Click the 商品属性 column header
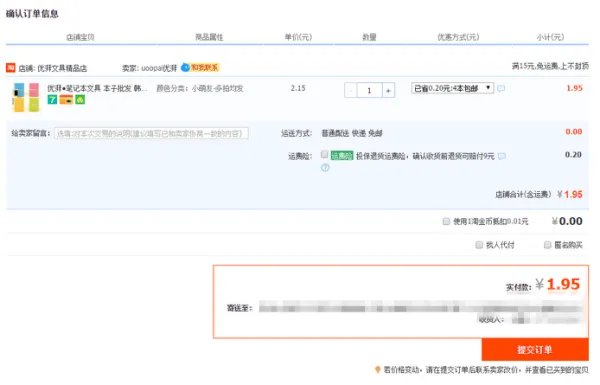The height and width of the screenshot is (385, 600). (x=209, y=37)
